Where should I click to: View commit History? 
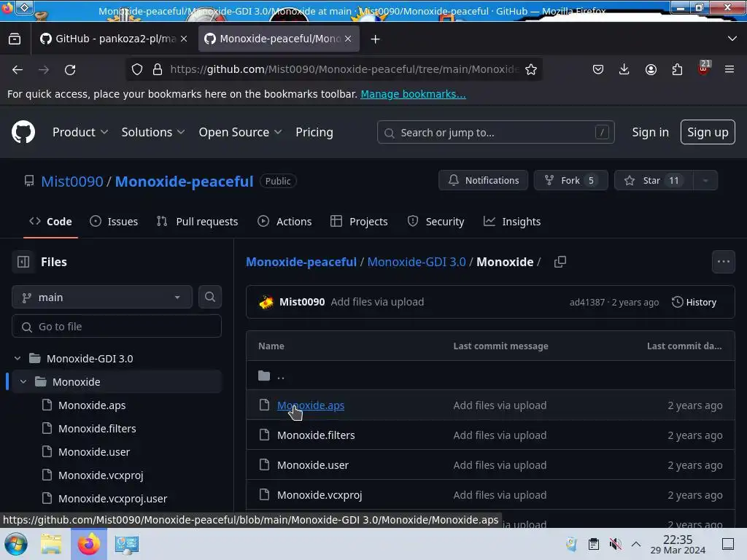pyautogui.click(x=694, y=302)
